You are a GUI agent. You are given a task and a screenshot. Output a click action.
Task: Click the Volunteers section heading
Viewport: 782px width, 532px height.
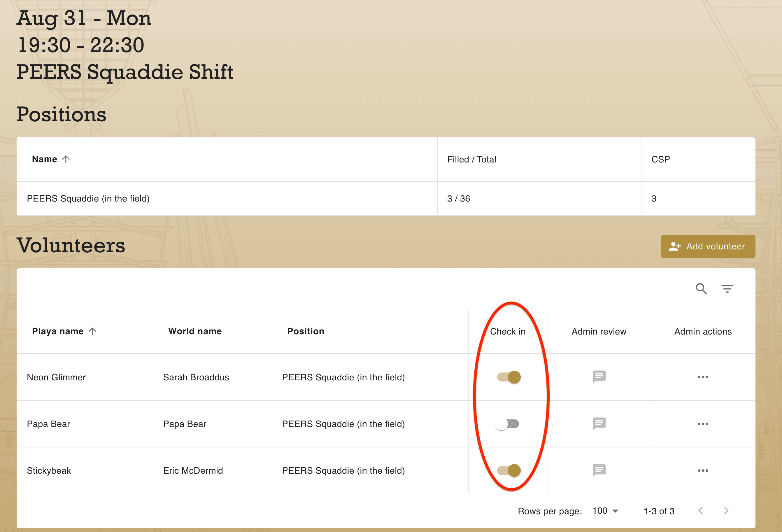click(x=71, y=245)
